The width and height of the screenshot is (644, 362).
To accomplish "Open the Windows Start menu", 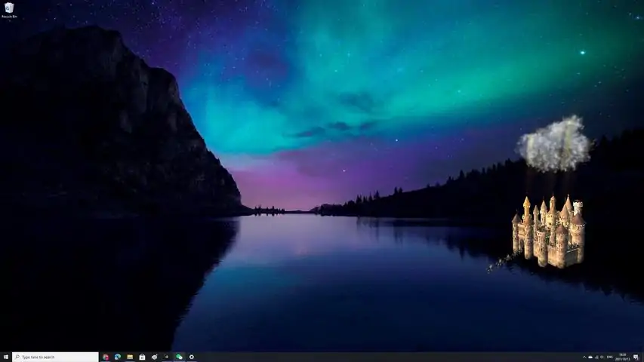I will [x=5, y=357].
